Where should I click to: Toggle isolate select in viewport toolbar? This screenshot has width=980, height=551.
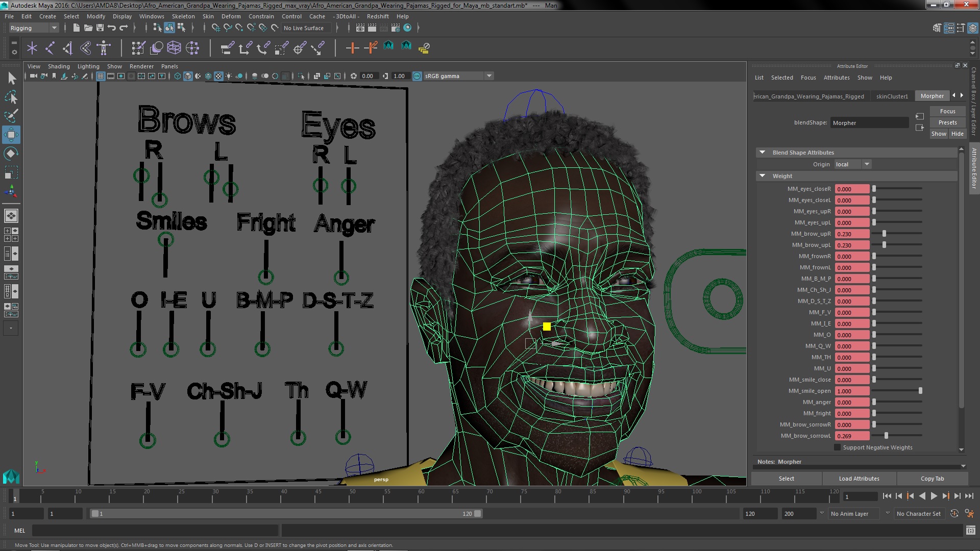tap(301, 76)
